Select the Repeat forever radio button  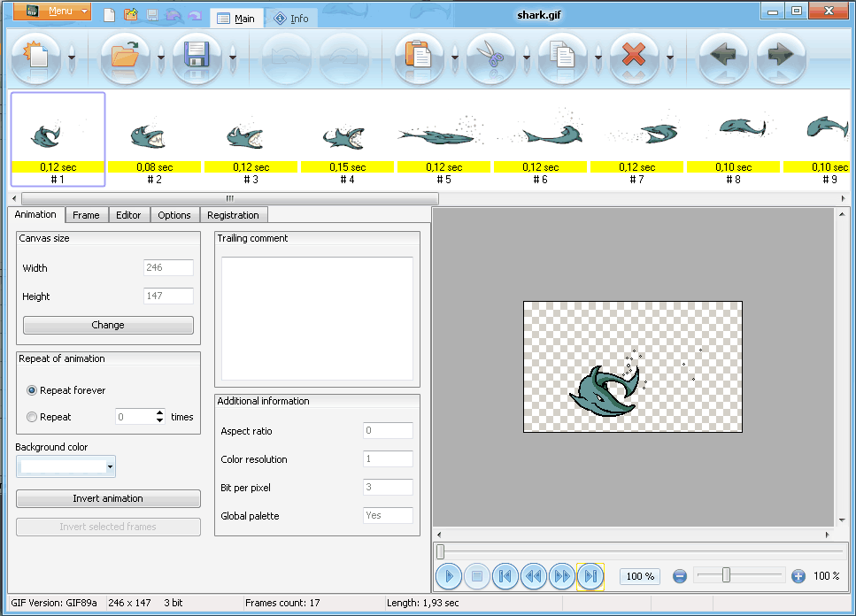pos(32,390)
